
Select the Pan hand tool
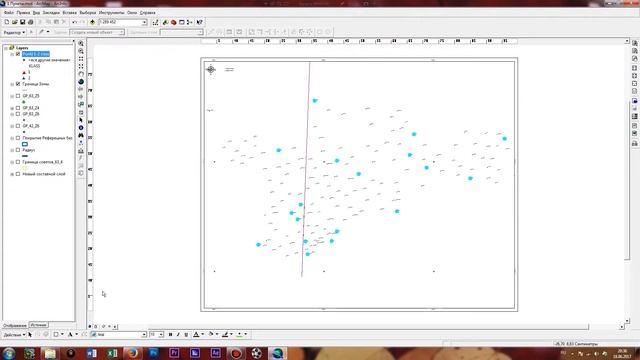pos(81,74)
